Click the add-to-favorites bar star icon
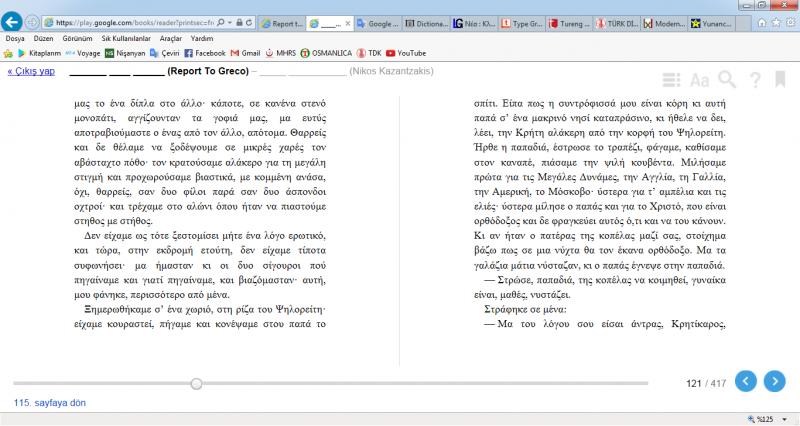Viewport: 800px width, 426px height. point(8,53)
